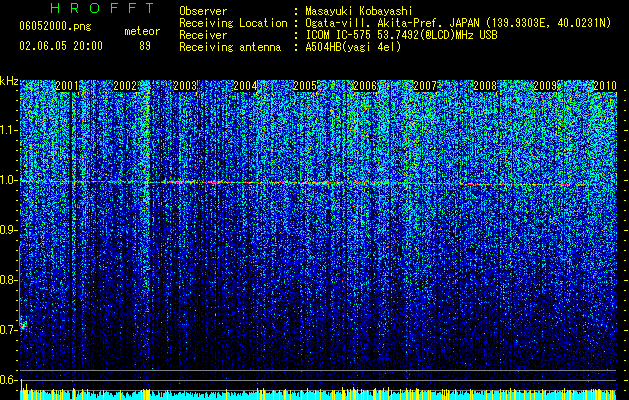Viewport: 629px width, 400px height.
Task: Click the 'Receiving antenna' label
Action: pos(230,47)
